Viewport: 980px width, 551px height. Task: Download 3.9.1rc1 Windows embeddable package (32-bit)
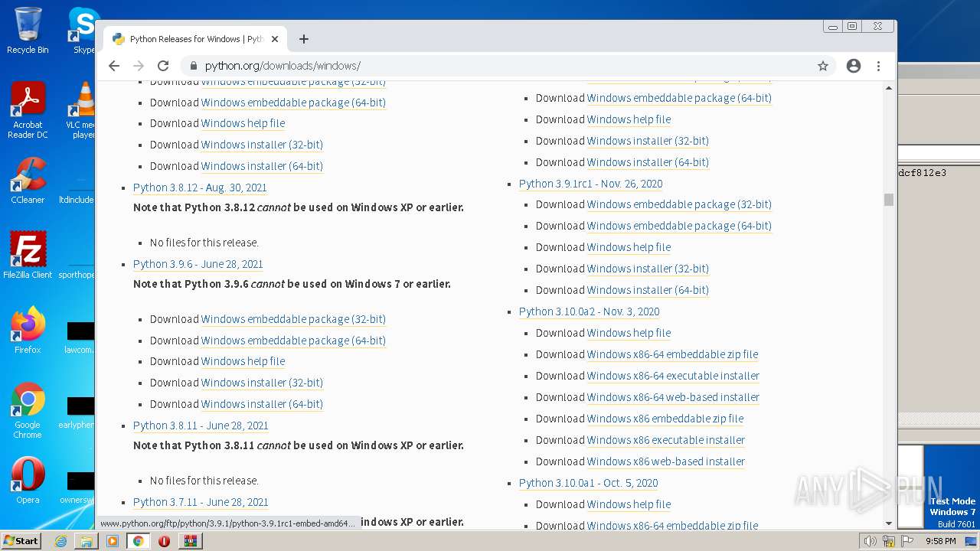click(x=679, y=204)
